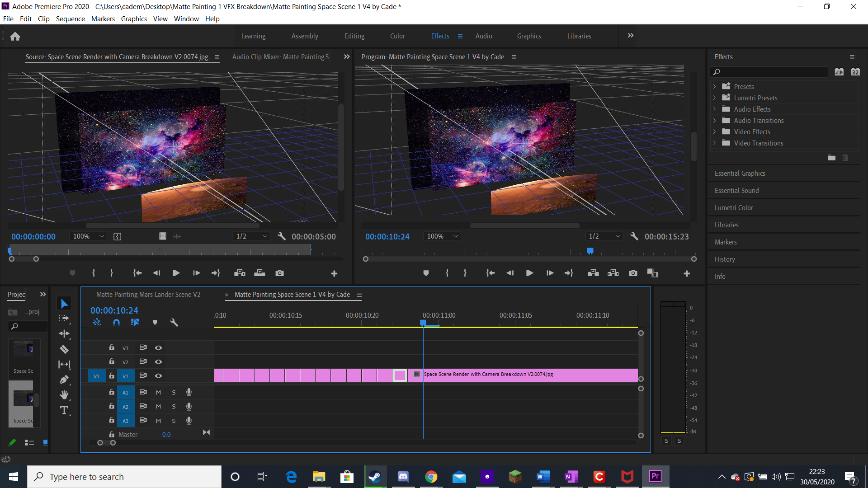Click Insert button in Source monitor

coord(240,273)
